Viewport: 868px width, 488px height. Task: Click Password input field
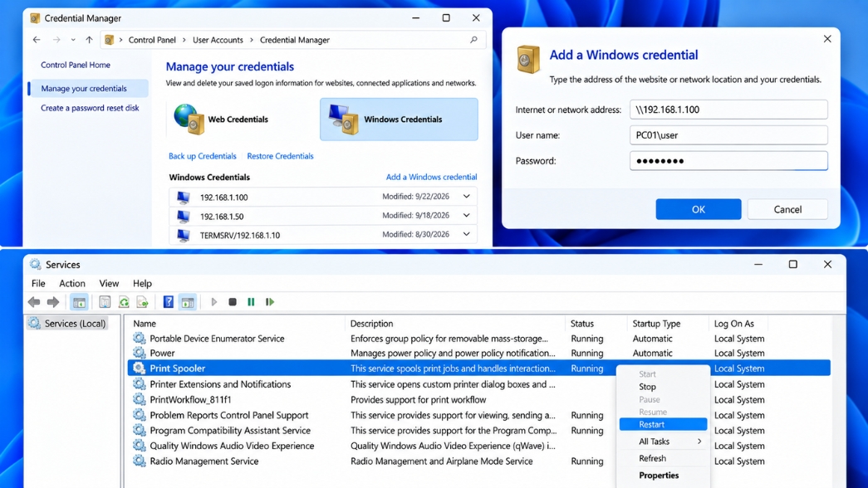pos(728,160)
